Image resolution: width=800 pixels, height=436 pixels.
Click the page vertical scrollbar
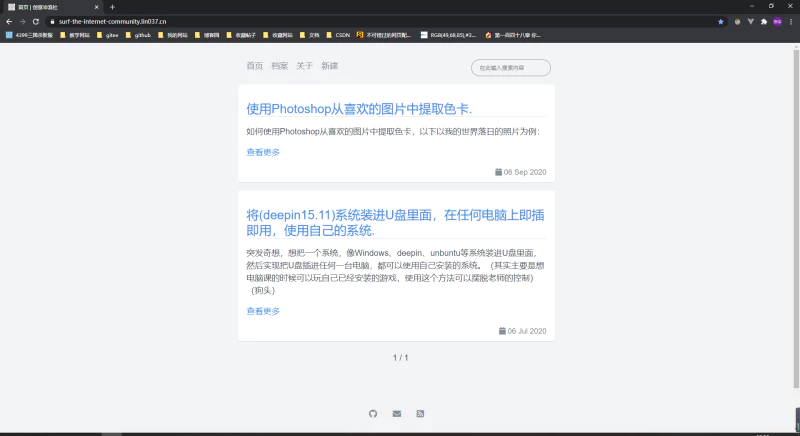[796, 219]
